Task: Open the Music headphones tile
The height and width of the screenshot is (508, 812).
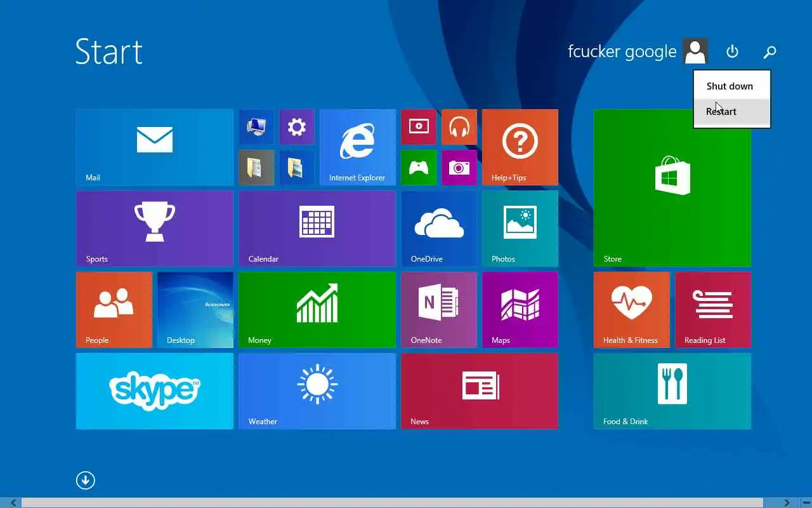Action: point(459,127)
